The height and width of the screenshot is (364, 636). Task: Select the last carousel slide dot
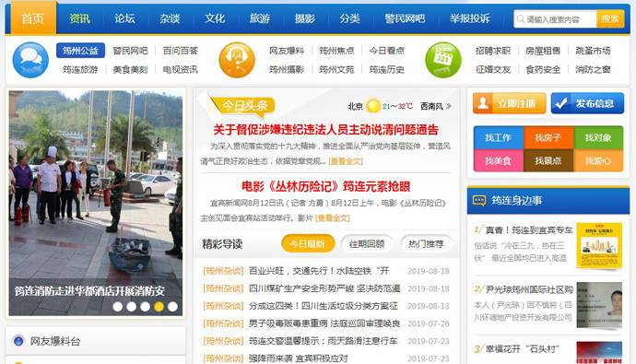coord(172,307)
